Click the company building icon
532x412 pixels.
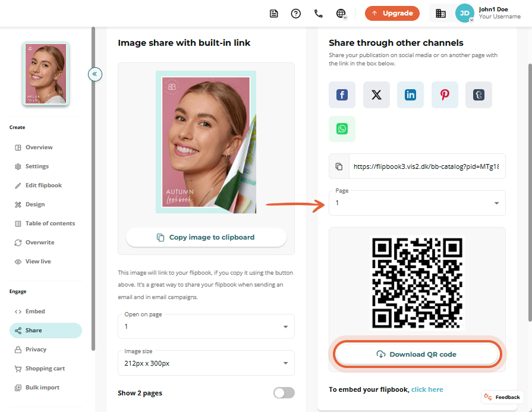pos(440,14)
